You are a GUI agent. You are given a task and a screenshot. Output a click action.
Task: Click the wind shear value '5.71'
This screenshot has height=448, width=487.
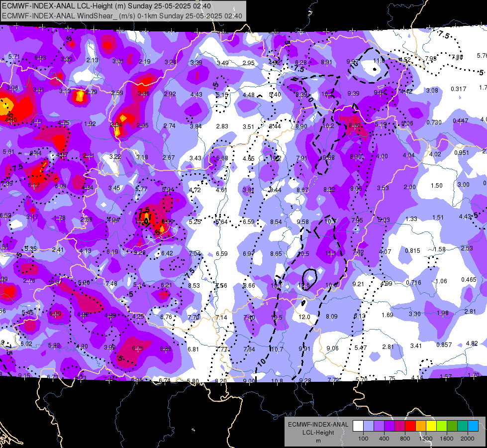(13, 57)
